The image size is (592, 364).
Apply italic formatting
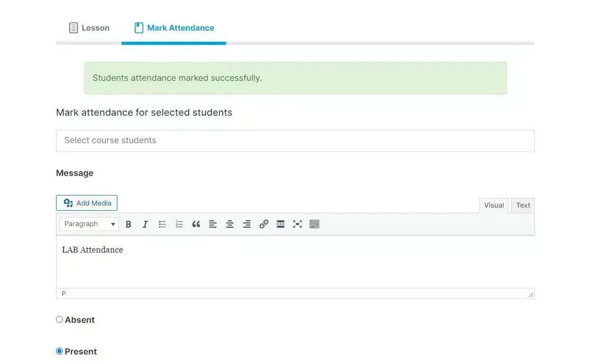[145, 223]
